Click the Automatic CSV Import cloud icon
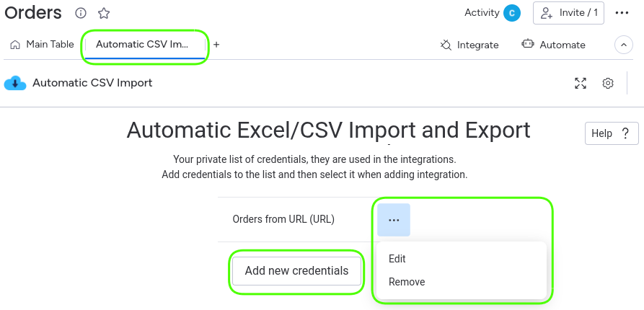The height and width of the screenshot is (310, 644). 14,83
